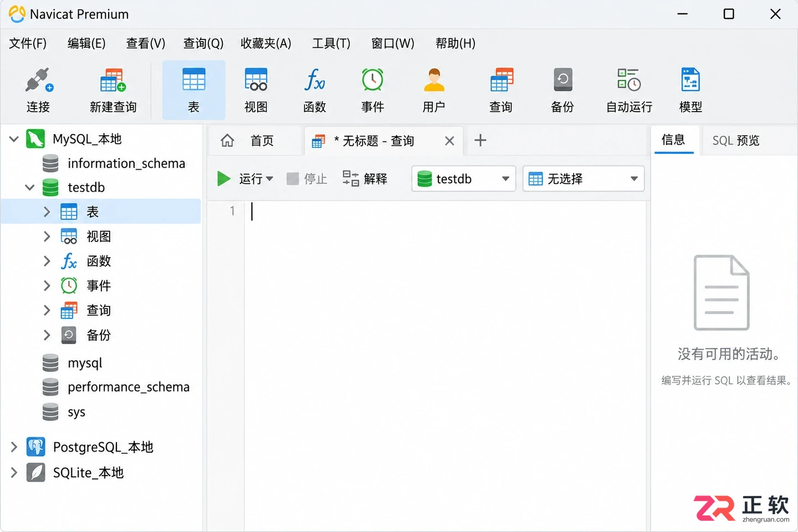Open the 查询(Q) menu
Viewport: 798px width, 532px height.
point(203,43)
